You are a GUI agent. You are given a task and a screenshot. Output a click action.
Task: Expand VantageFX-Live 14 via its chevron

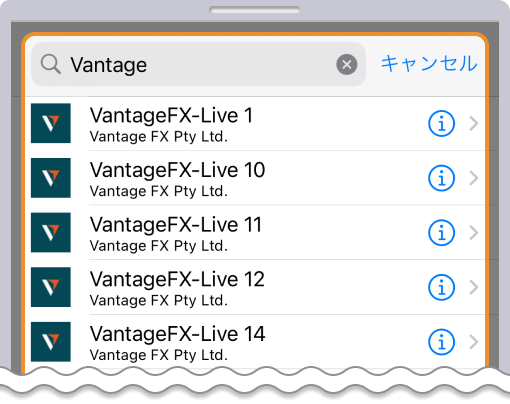tap(474, 342)
